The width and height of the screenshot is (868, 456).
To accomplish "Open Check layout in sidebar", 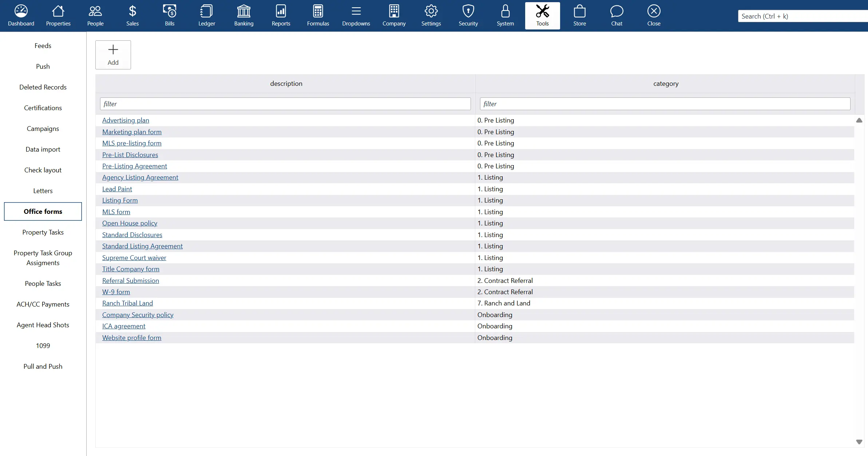I will pos(43,170).
